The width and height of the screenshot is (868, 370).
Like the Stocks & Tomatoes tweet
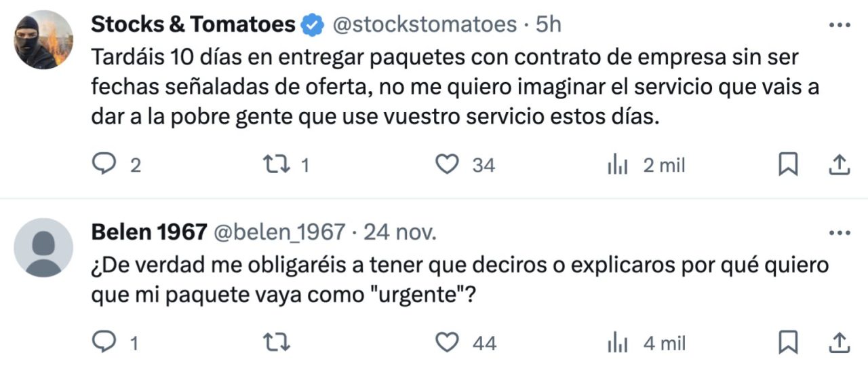coord(446,165)
